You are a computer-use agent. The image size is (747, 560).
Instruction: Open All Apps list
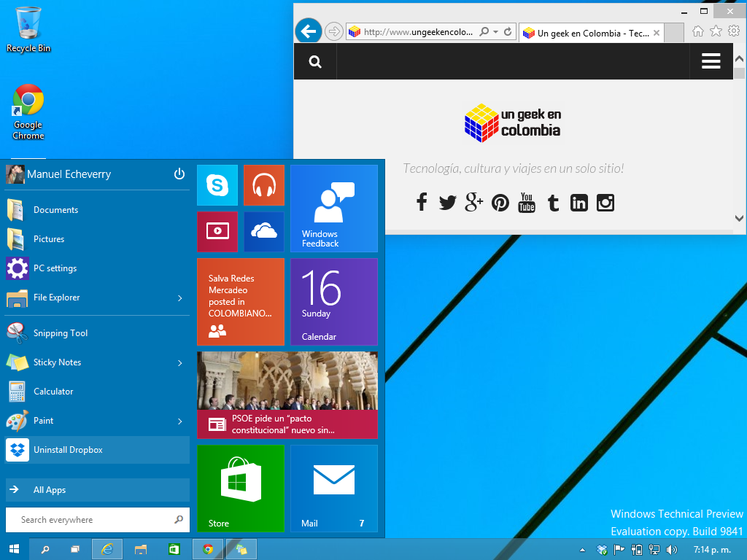pos(97,489)
